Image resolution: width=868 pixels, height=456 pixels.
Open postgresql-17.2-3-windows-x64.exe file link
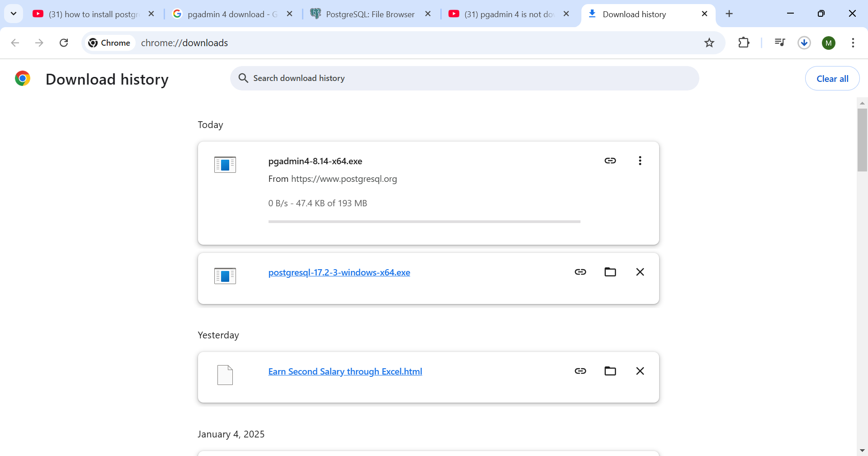[339, 272]
